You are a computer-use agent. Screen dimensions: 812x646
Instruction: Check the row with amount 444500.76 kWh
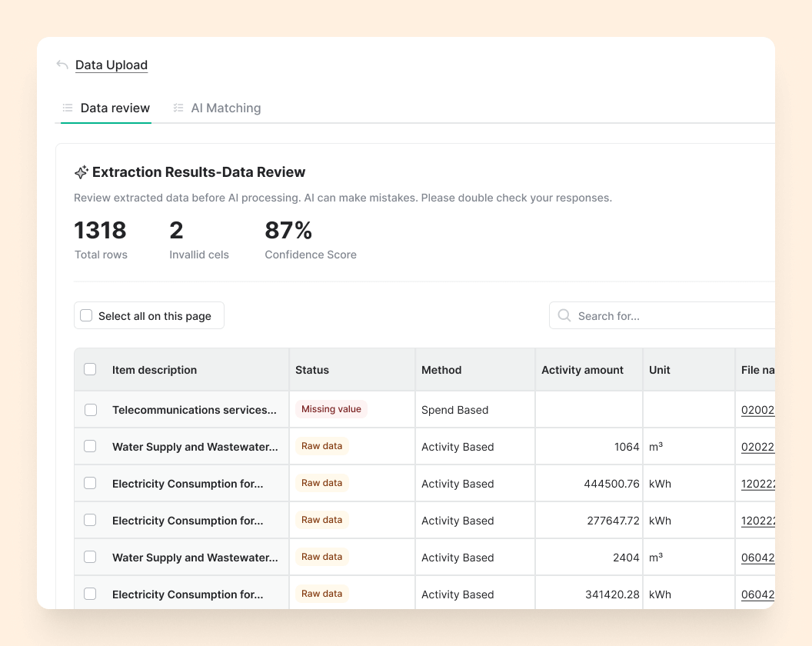coord(91,484)
